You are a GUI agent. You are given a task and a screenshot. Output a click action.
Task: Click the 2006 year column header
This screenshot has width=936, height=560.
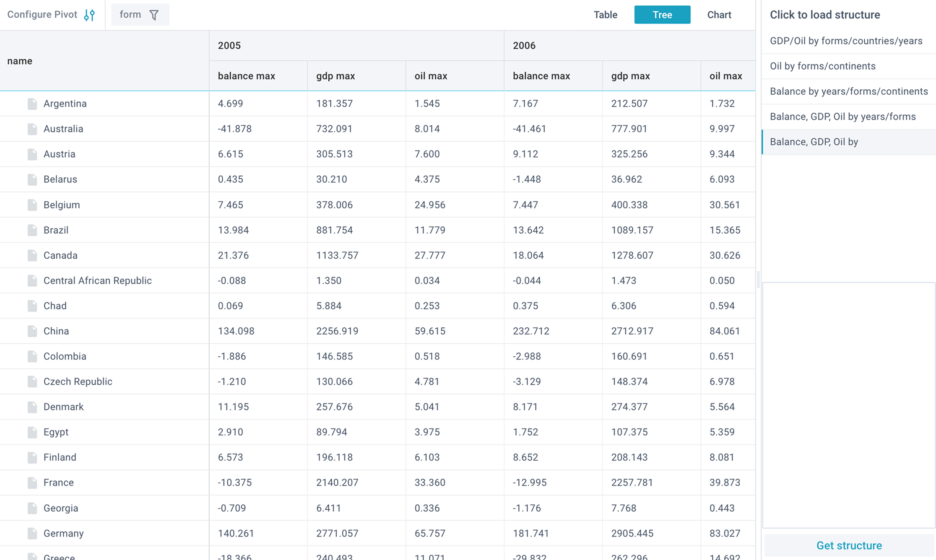[x=629, y=46]
